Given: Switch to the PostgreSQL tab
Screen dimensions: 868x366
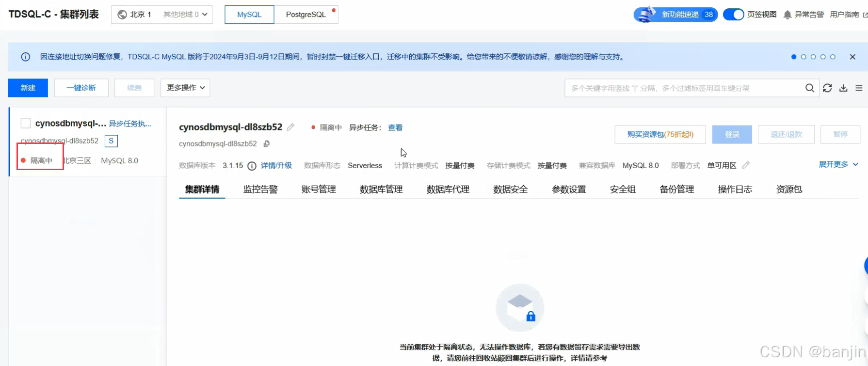Looking at the screenshot, I should [306, 15].
